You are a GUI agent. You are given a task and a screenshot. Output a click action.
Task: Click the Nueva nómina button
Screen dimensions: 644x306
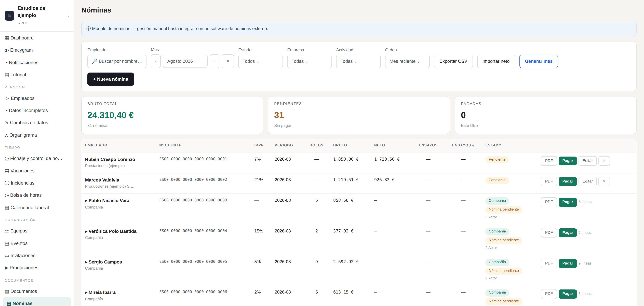point(111,79)
